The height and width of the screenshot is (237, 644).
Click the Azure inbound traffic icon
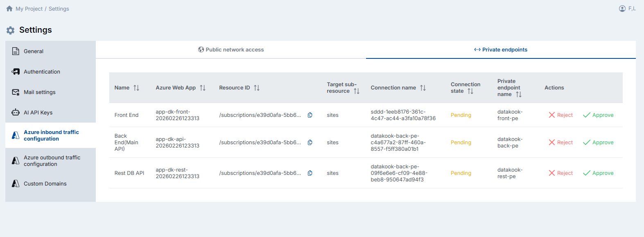(x=16, y=135)
